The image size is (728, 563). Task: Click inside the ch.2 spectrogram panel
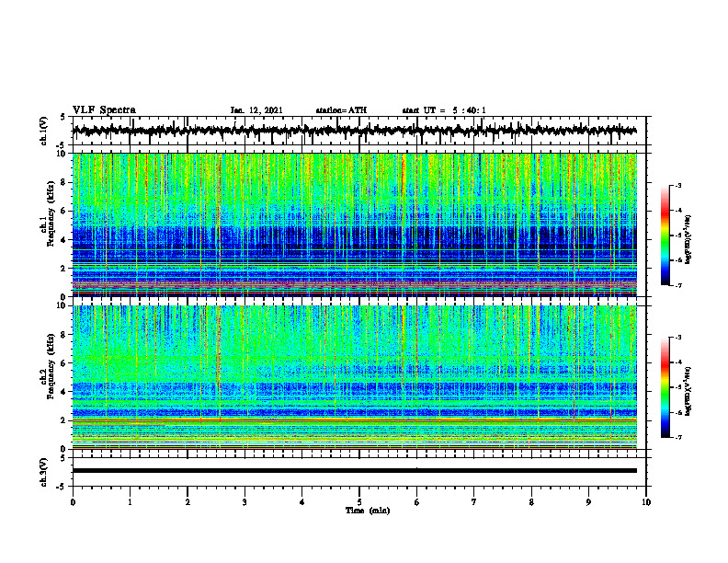click(x=355, y=377)
